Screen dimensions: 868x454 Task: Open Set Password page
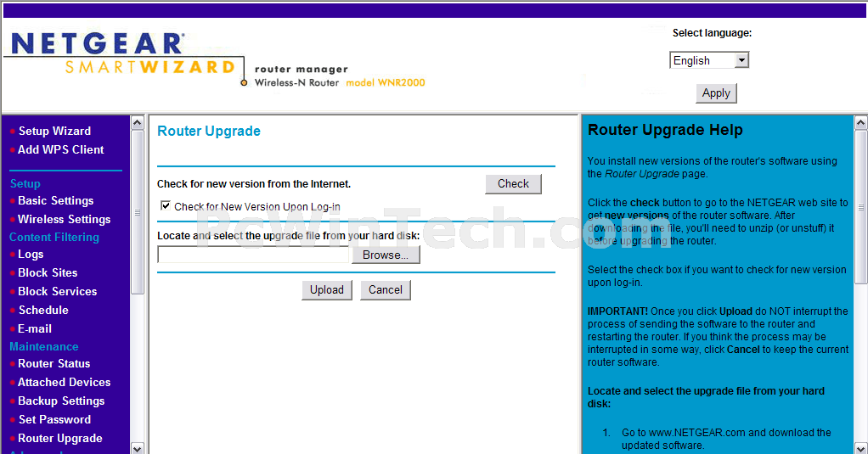pyautogui.click(x=54, y=420)
